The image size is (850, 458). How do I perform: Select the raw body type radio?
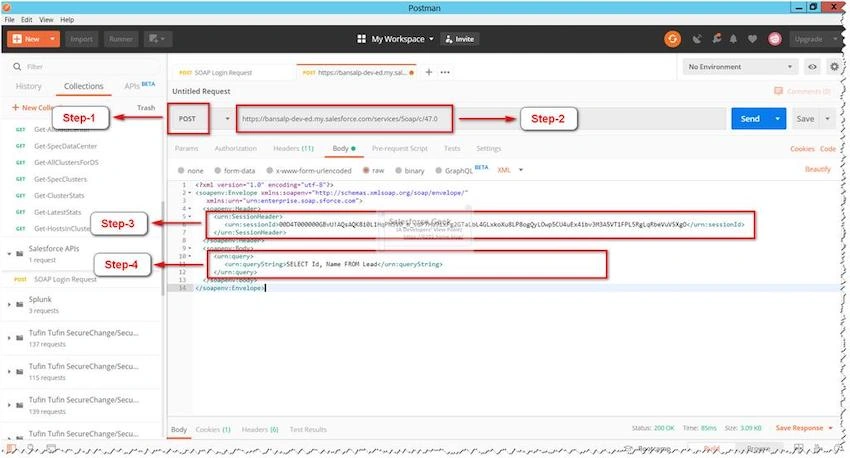(x=366, y=170)
